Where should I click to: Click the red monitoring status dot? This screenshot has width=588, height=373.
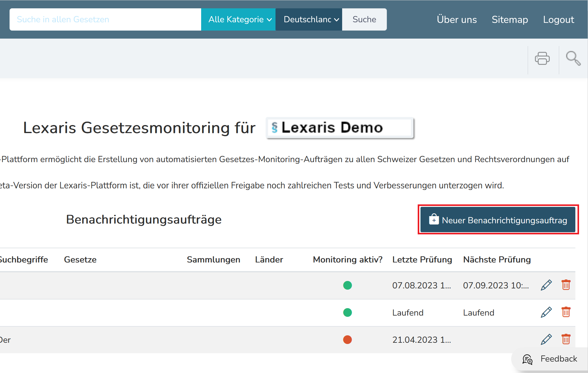coord(347,340)
